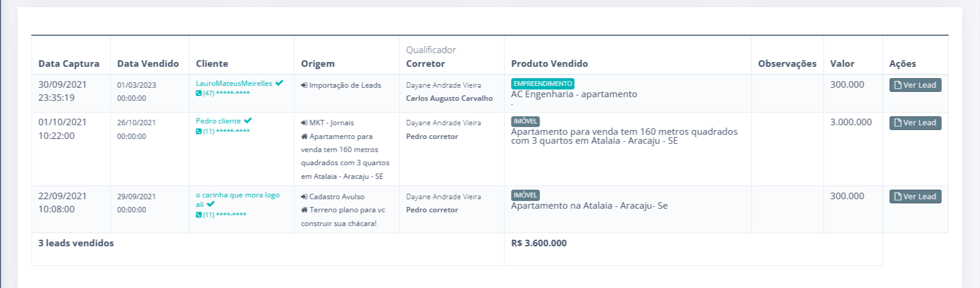Click the arrow icon before Importação de Leads

[x=304, y=85]
